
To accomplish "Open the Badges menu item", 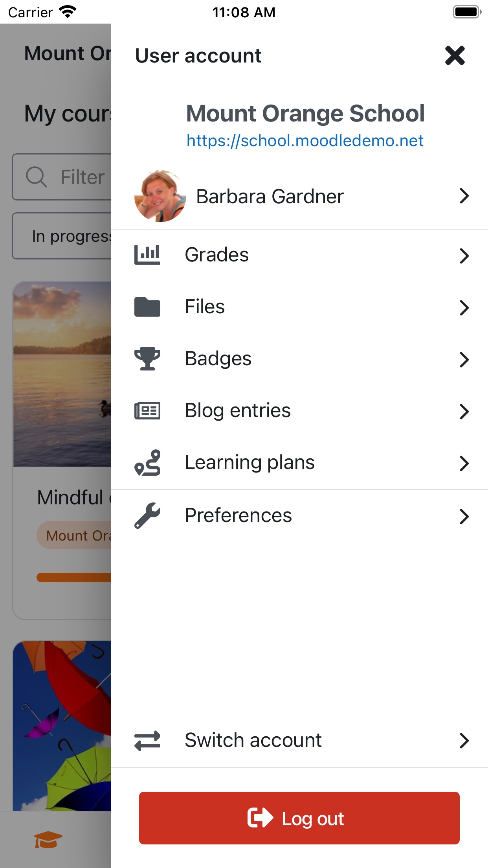I will coord(218,359).
